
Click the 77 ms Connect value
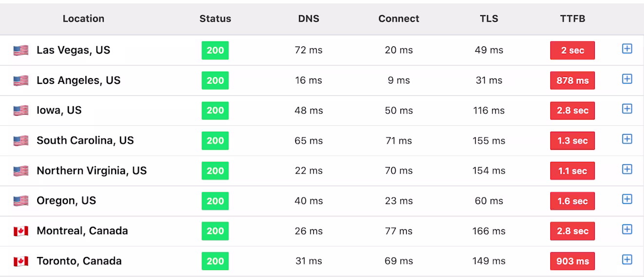(399, 231)
